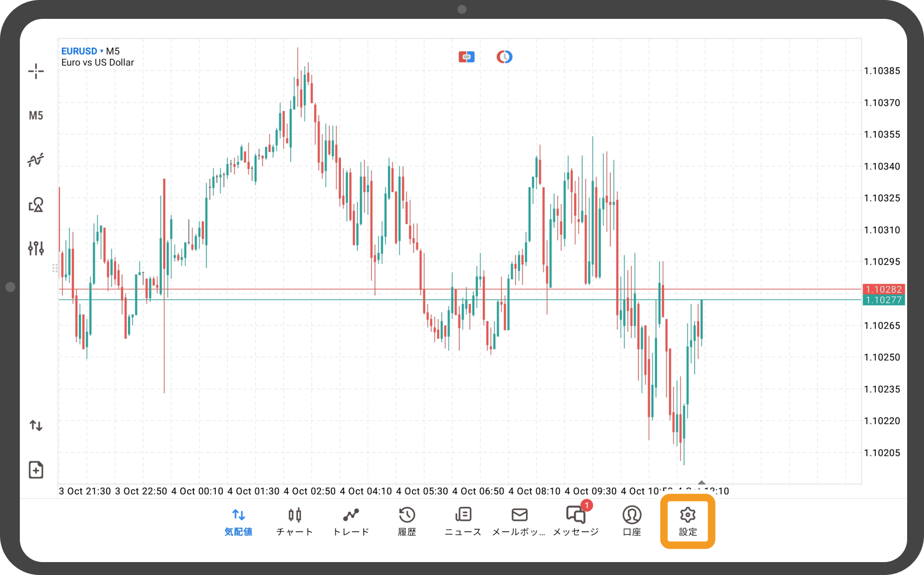Tap the red-blue circular clock icon
This screenshot has width=924, height=575.
point(504,57)
